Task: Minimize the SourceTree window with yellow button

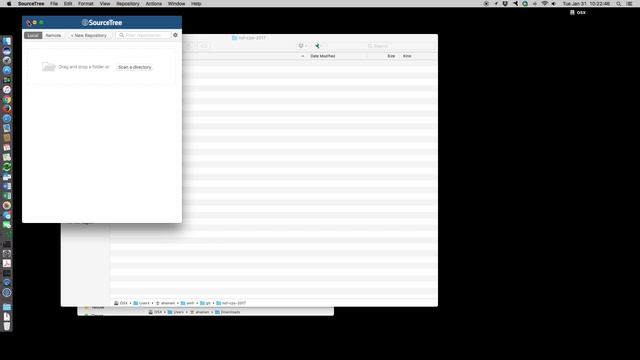Action: tap(35, 22)
